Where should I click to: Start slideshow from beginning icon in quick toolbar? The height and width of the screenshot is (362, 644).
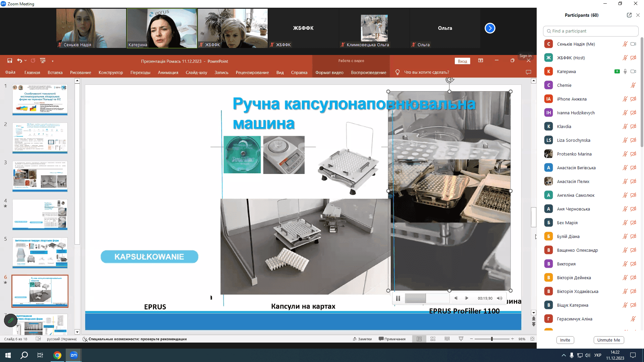43,61
